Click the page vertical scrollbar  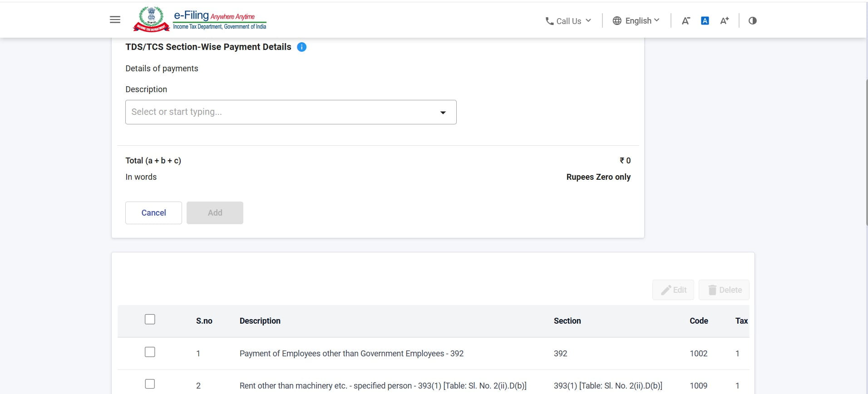point(866,152)
